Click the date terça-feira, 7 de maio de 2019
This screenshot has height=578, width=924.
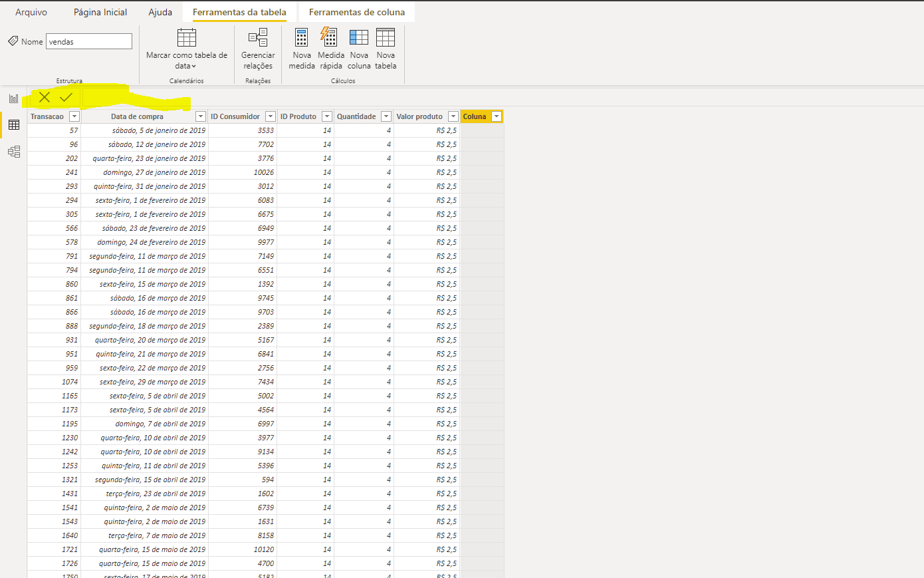[x=144, y=535]
